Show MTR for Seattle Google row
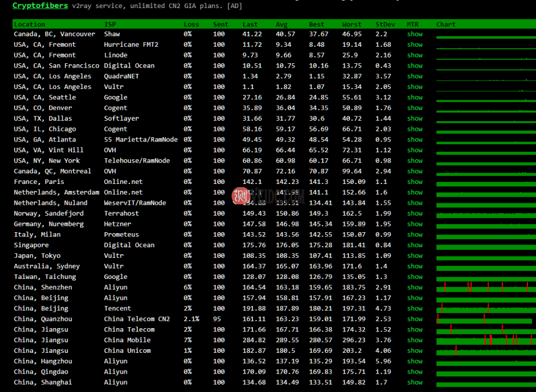This screenshot has width=536, height=392. click(x=414, y=97)
